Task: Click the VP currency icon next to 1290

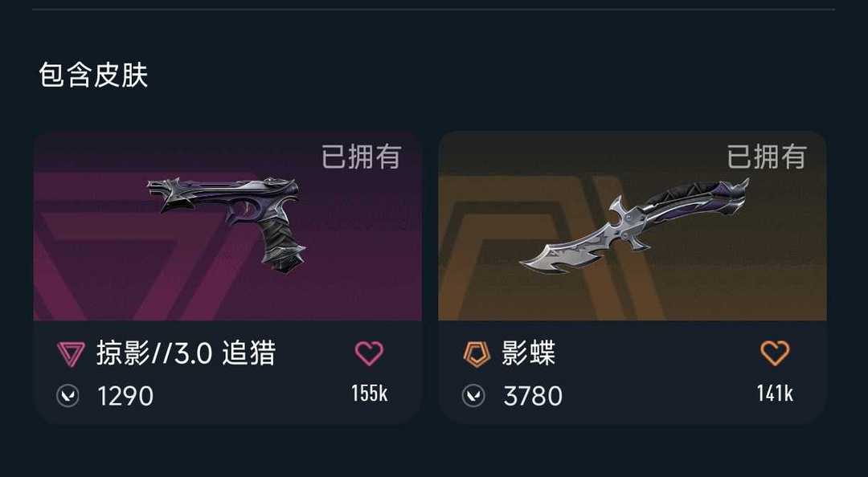Action: coord(68,396)
